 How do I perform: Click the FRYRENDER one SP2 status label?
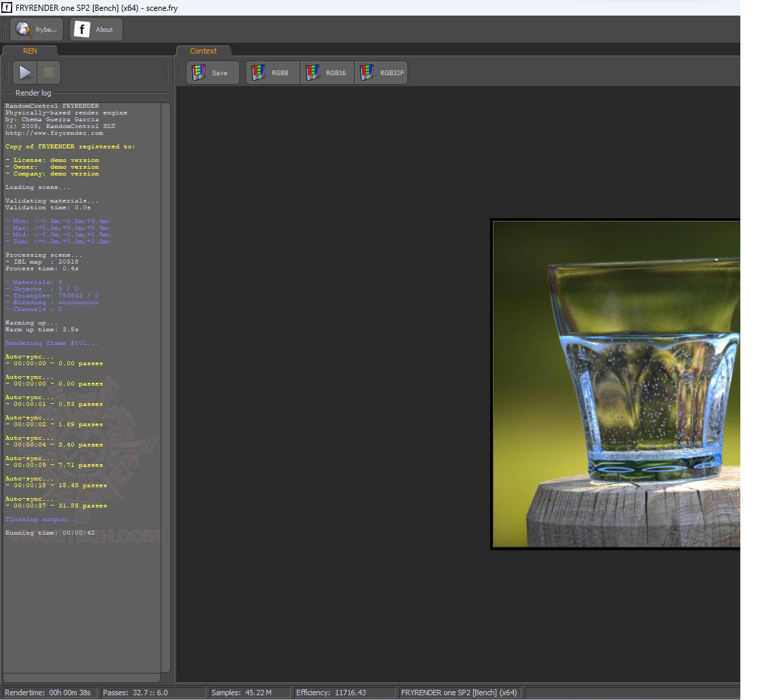pyautogui.click(x=459, y=693)
